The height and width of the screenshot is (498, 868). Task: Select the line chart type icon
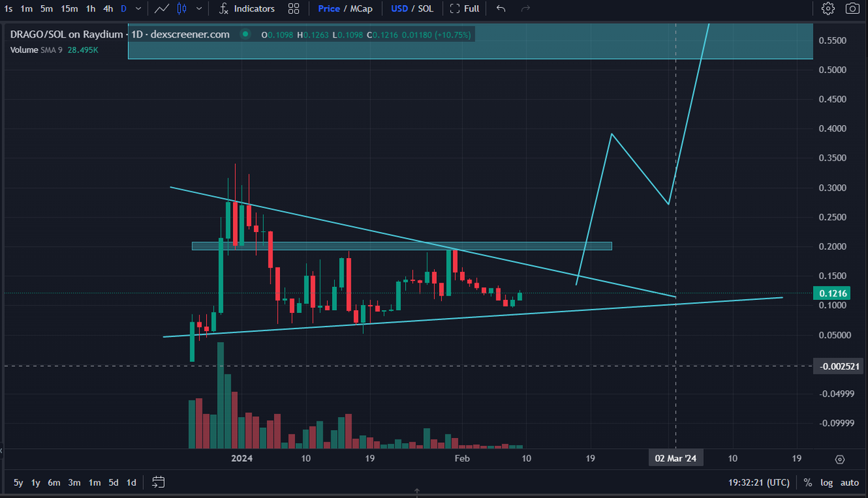pos(161,9)
